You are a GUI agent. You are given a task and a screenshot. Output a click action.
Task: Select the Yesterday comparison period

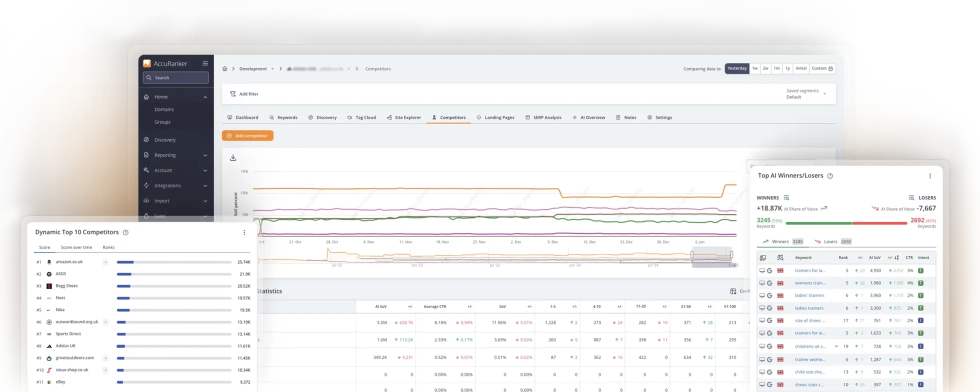coord(736,68)
